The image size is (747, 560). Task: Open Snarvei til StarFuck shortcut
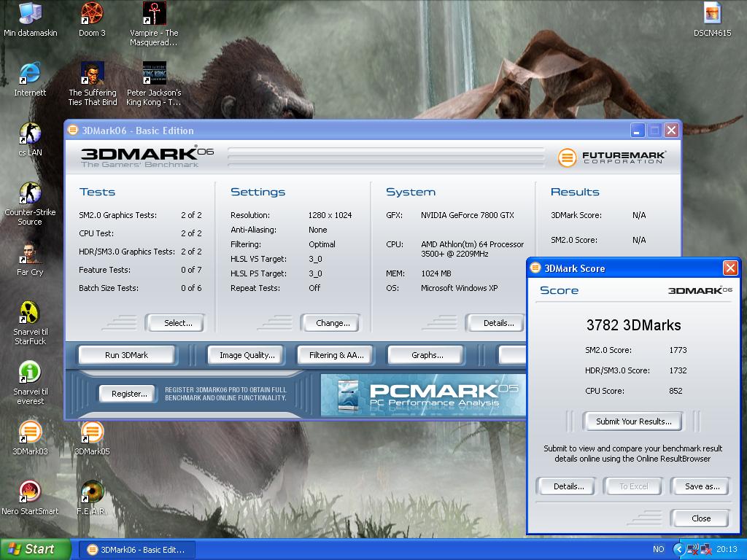click(30, 323)
